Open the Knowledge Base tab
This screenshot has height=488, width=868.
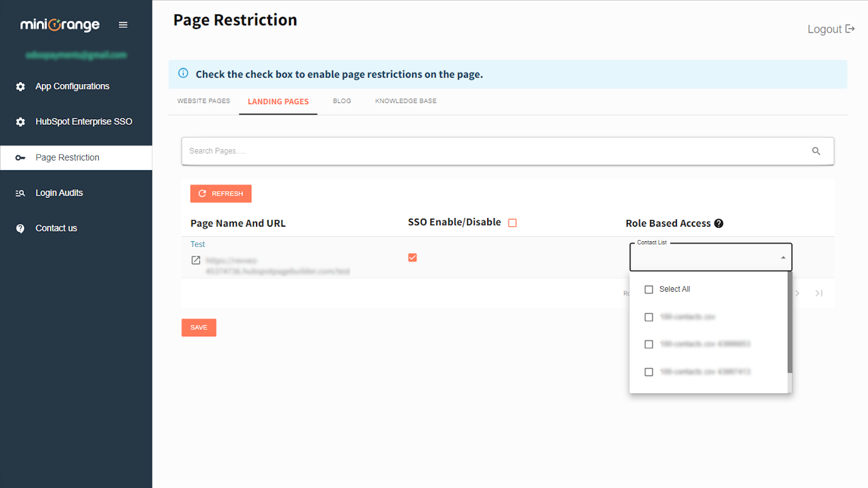click(x=406, y=101)
